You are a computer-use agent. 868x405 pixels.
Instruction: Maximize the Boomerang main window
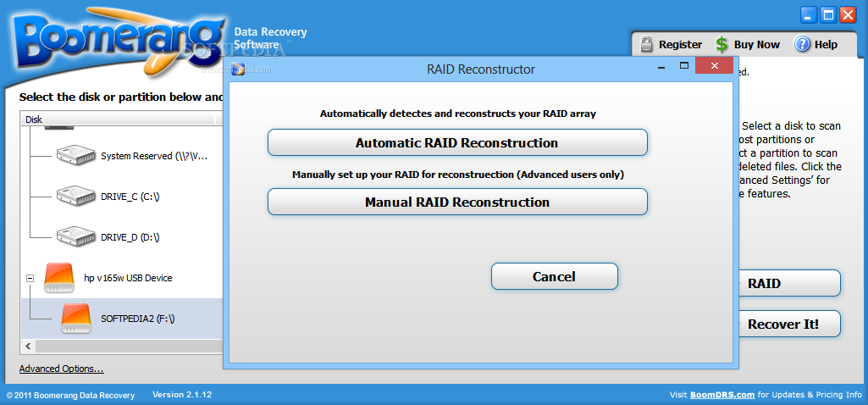point(829,15)
